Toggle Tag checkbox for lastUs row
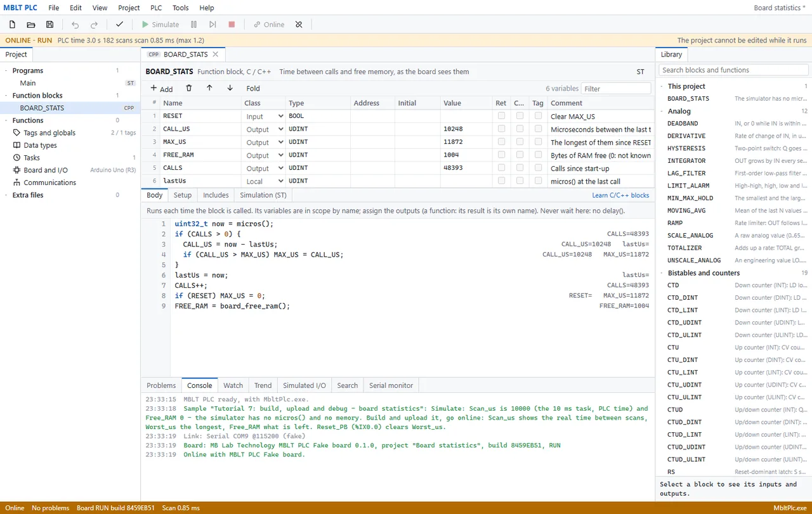 coord(538,181)
